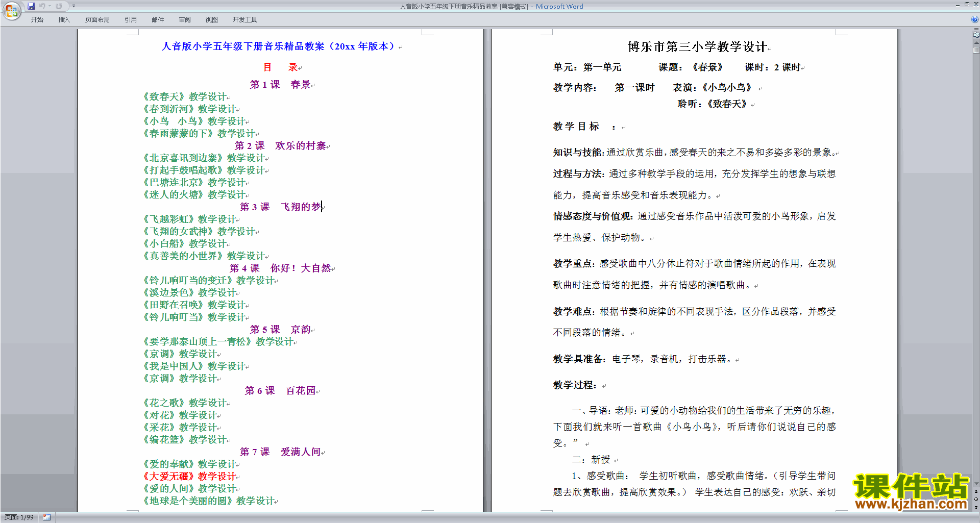Viewport: 980px width, 523px height.
Task: Click the entry 《要学那泰山顶上一青松》教学设计
Action: pos(218,342)
